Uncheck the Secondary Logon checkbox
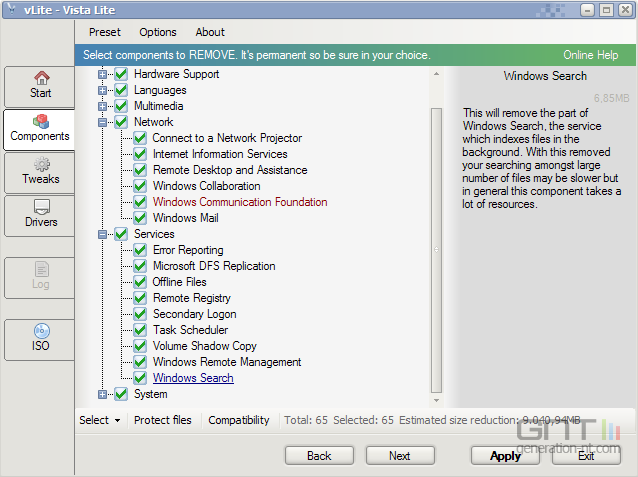Viewport: 638px width, 477px height. click(x=140, y=314)
